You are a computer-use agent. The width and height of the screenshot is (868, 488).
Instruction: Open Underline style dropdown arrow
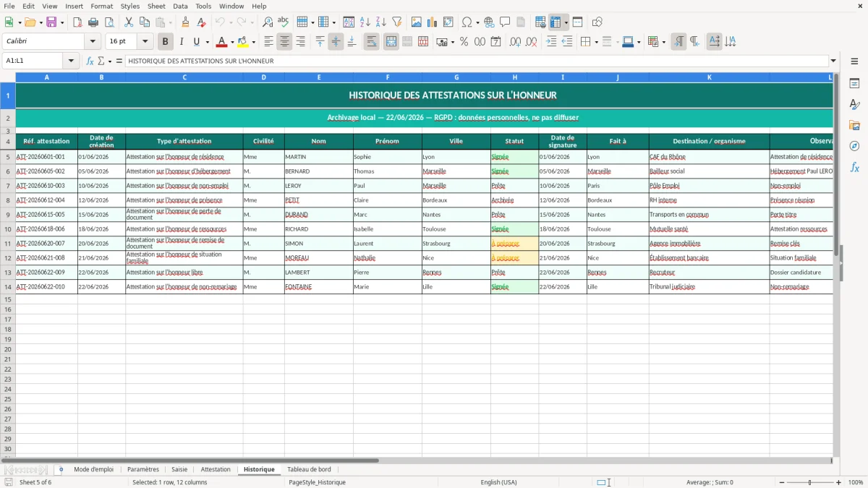207,42
